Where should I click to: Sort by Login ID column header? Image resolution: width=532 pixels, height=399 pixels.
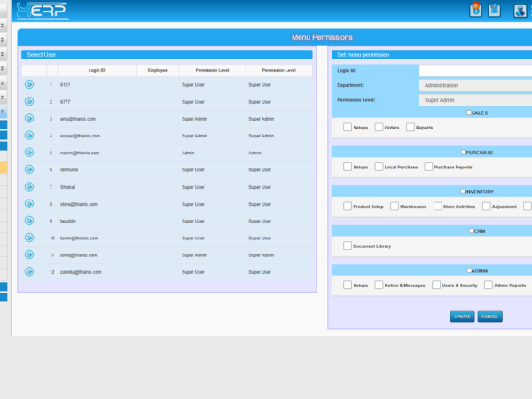[x=97, y=70]
